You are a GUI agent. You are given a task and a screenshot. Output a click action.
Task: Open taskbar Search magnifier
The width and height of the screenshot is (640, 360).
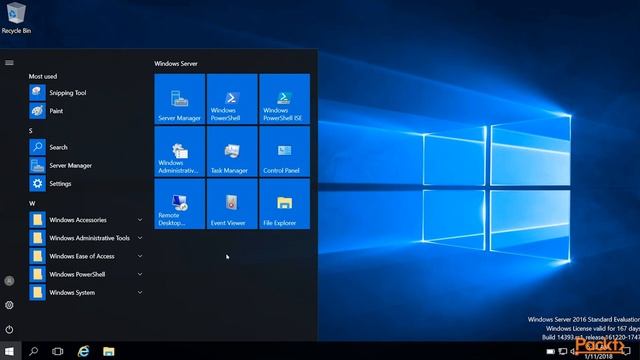pos(33,351)
